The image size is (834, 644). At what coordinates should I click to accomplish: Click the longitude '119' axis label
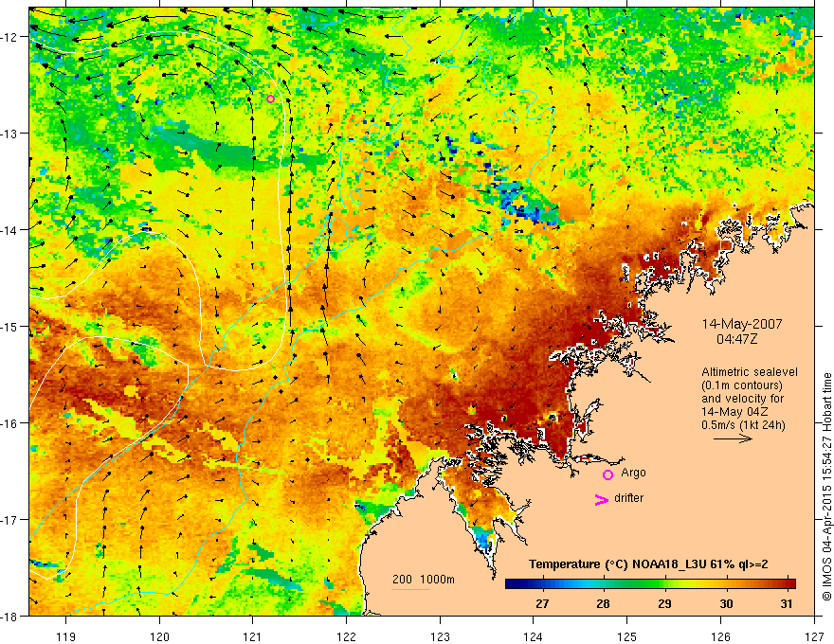(66, 636)
